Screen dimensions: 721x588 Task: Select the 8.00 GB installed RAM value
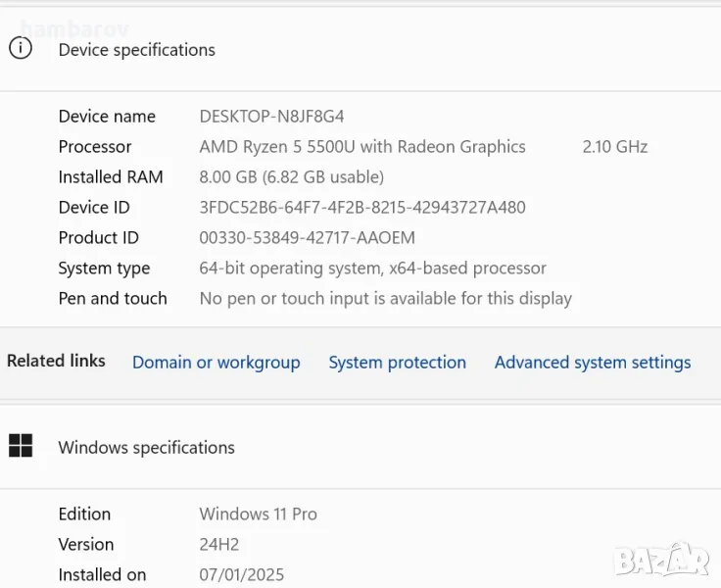click(x=291, y=177)
